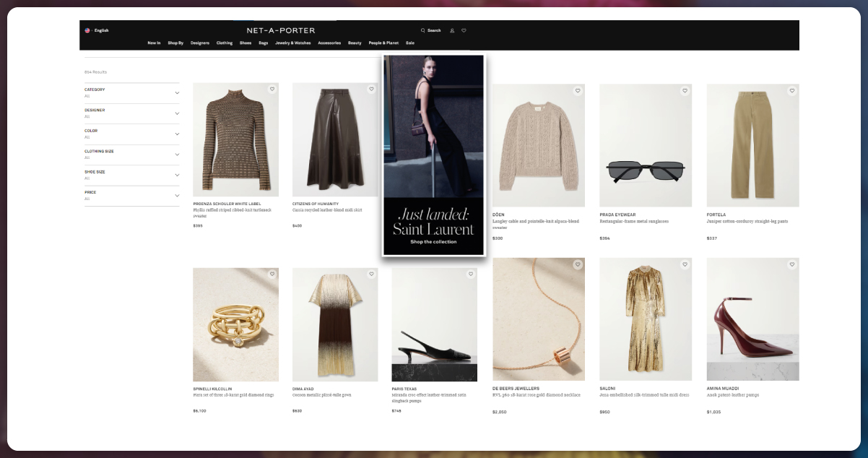Click the 894 Results count text
868x458 pixels.
tap(95, 72)
